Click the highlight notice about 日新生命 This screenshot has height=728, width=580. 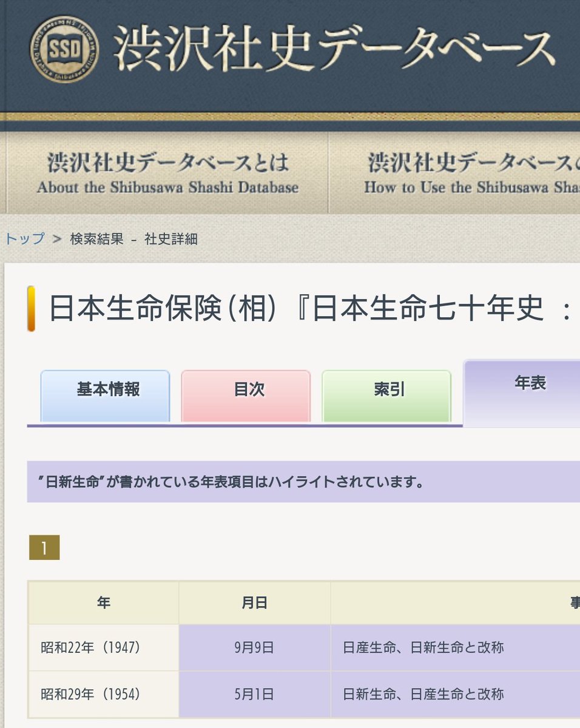pos(303,482)
